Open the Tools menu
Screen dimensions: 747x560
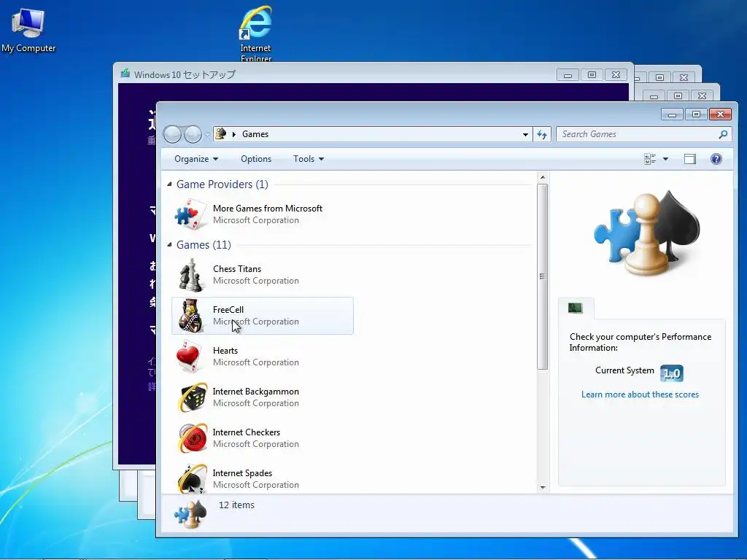(x=309, y=159)
